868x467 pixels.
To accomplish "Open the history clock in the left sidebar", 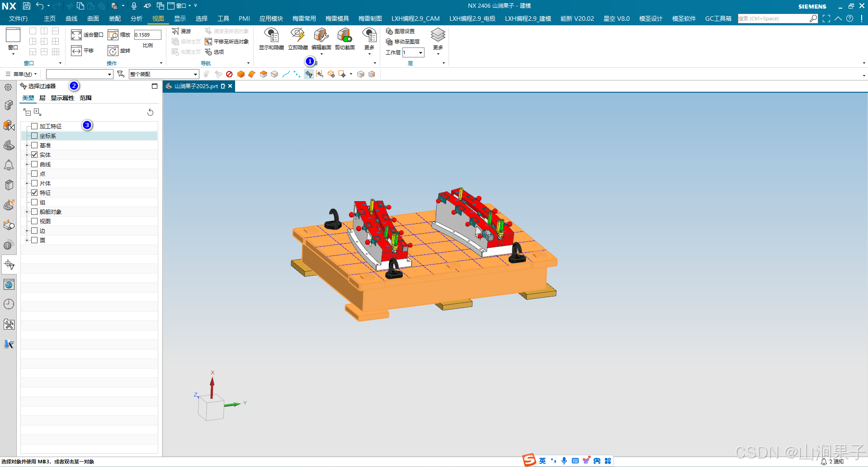I will point(9,304).
